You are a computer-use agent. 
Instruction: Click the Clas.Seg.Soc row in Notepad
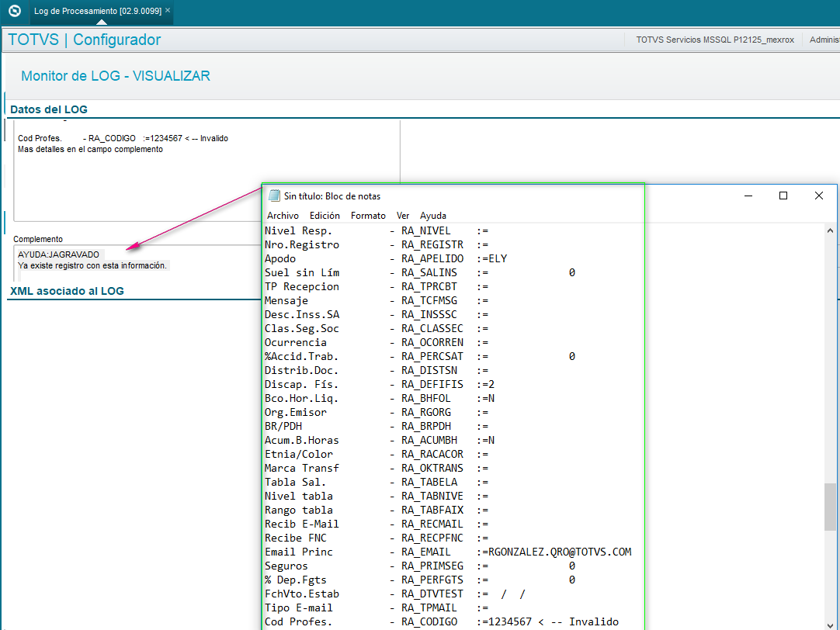pos(377,329)
